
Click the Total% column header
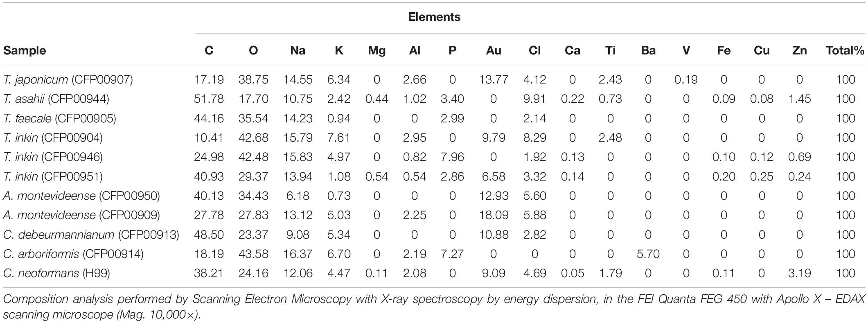[x=845, y=50]
